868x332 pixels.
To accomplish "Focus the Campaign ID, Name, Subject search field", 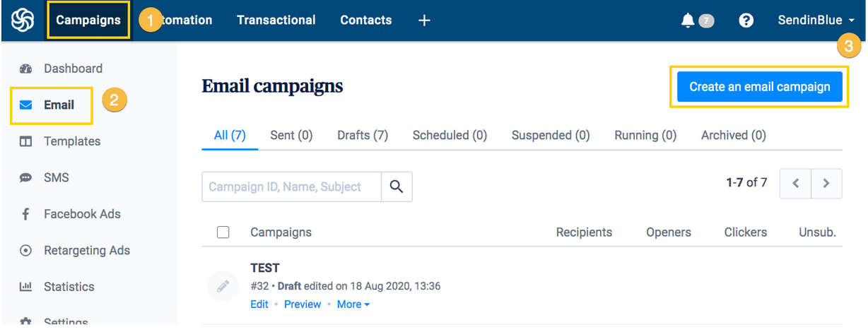I will [x=291, y=186].
